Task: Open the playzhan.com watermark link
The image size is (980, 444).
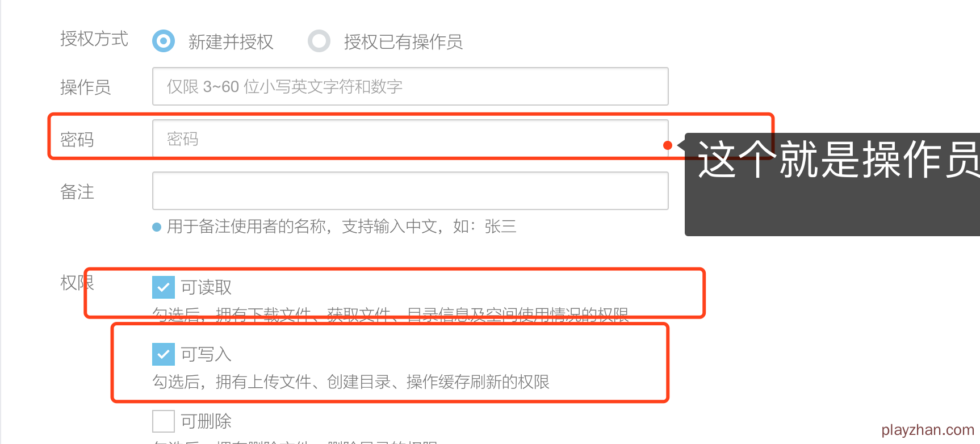Action: click(928, 430)
